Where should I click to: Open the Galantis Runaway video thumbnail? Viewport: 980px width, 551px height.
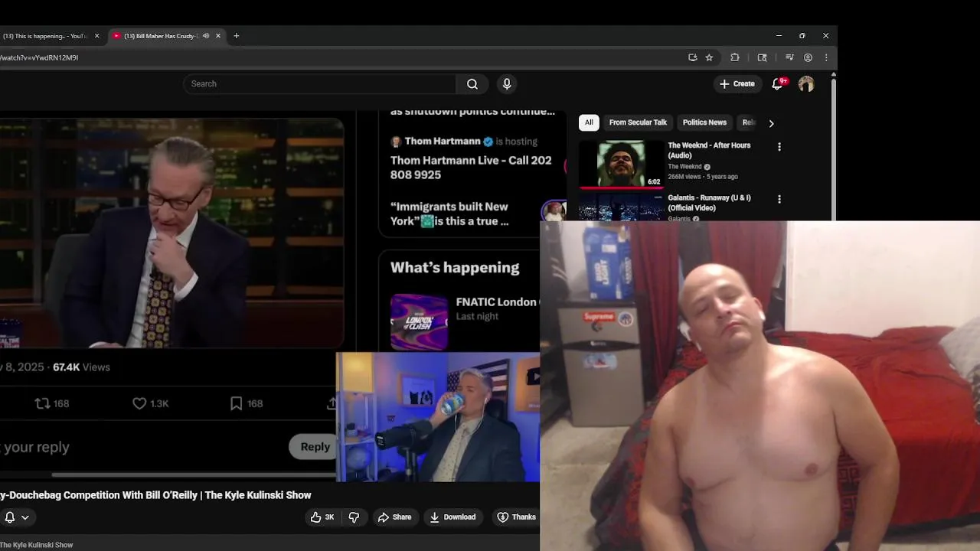pyautogui.click(x=622, y=207)
